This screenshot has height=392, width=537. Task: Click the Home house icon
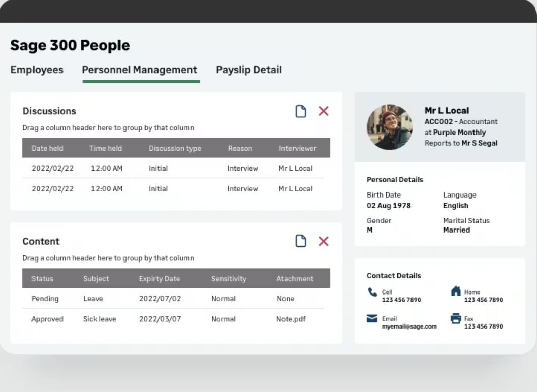coord(456,291)
